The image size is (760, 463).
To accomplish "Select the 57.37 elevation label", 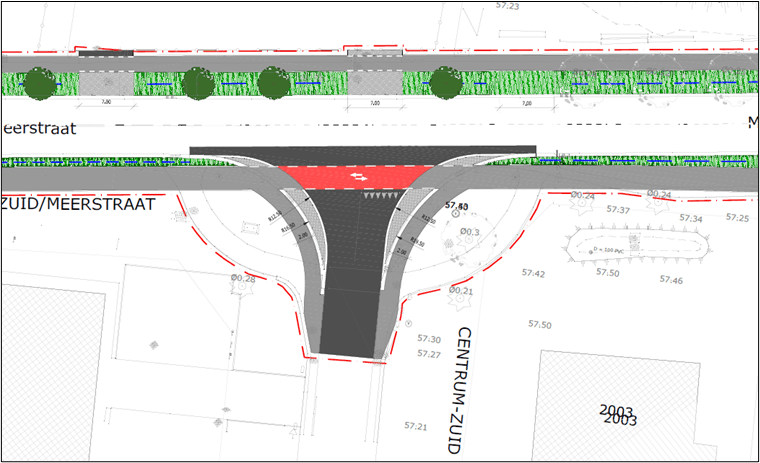I will (620, 210).
